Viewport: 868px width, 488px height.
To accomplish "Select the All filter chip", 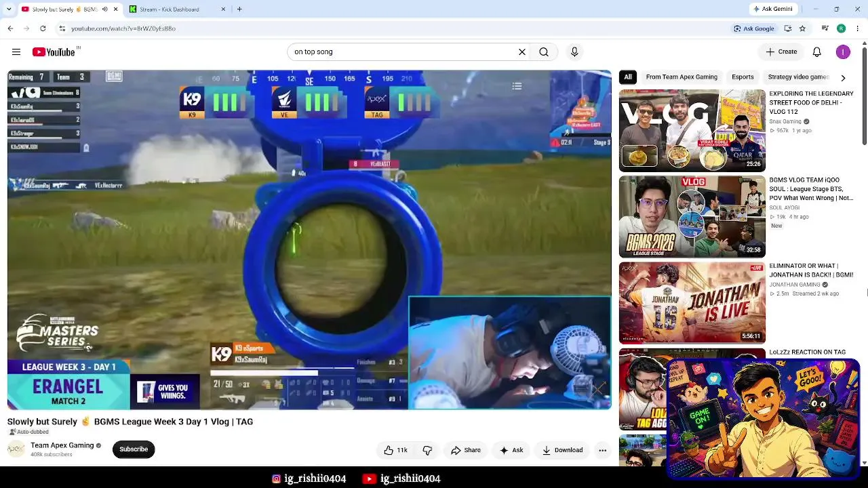I will [628, 77].
